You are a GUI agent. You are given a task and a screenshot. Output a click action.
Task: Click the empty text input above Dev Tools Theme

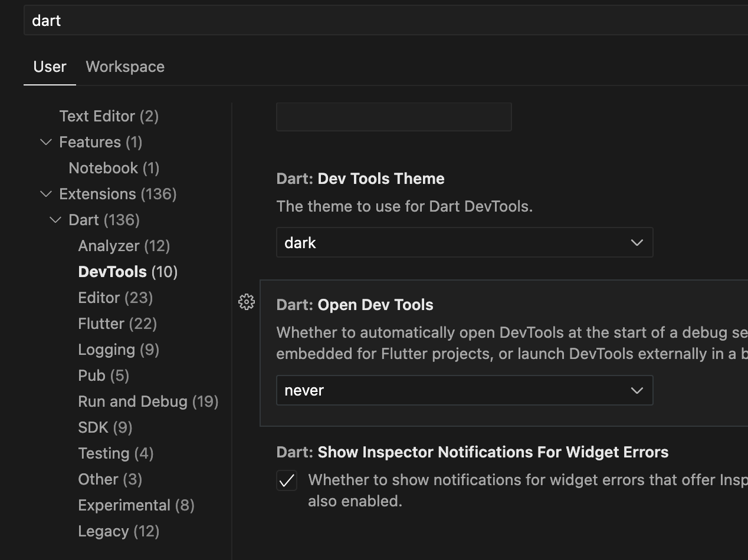pyautogui.click(x=393, y=117)
